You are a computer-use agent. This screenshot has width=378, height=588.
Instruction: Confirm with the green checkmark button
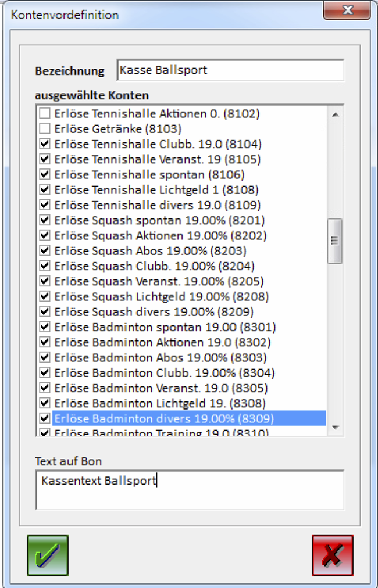(x=47, y=555)
